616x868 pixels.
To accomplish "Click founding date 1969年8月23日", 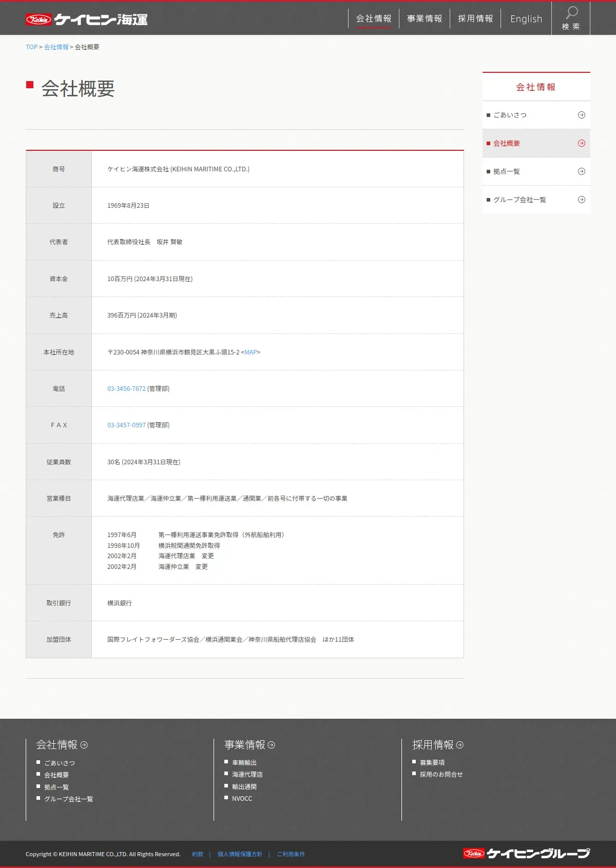I will (128, 205).
